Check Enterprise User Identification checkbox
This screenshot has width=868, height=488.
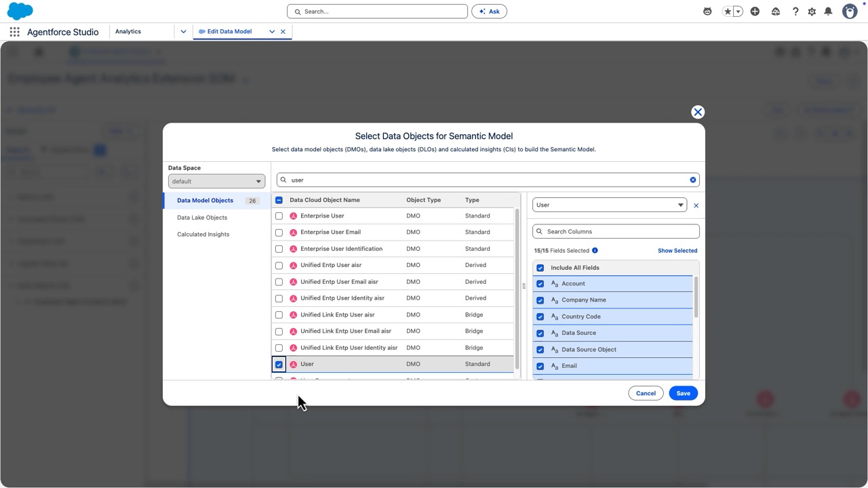point(279,249)
